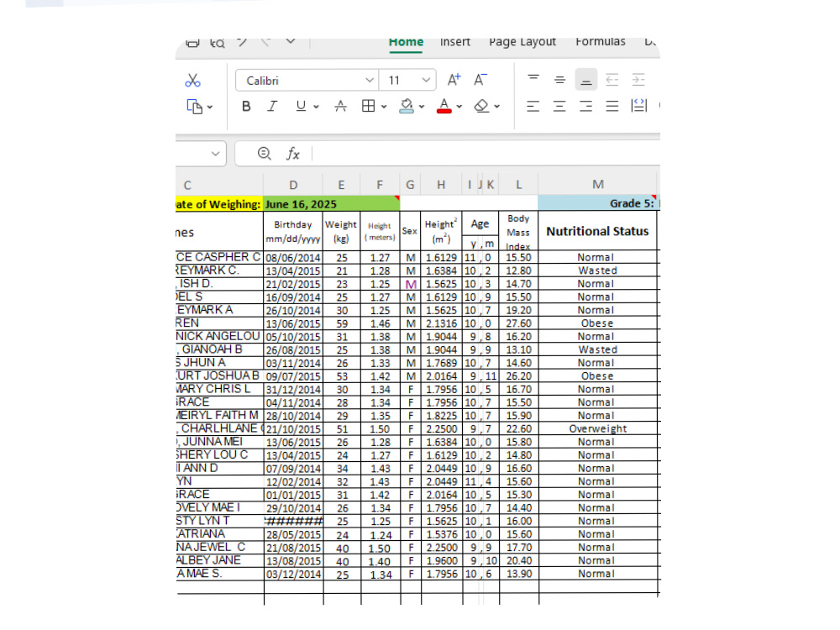
Task: Click Decrease Indent icon
Action: pyautogui.click(x=612, y=80)
